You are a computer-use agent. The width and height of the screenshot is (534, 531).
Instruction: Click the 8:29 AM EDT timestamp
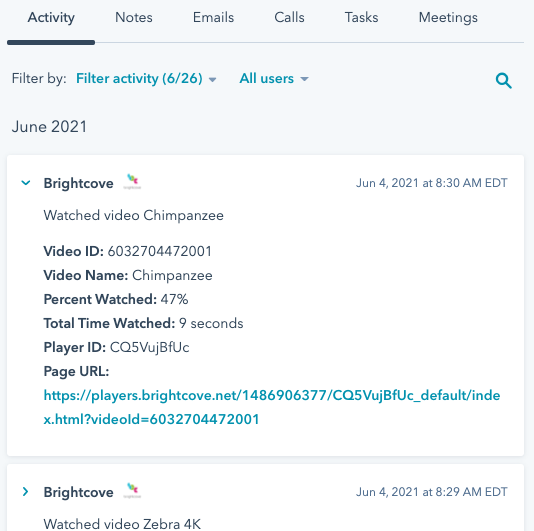[x=431, y=492]
